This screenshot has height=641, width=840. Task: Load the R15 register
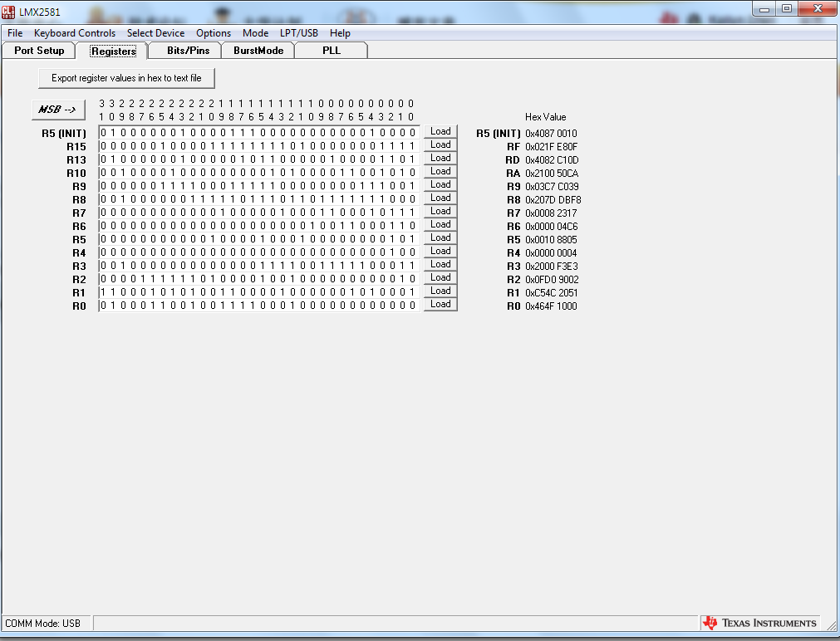pyautogui.click(x=440, y=145)
